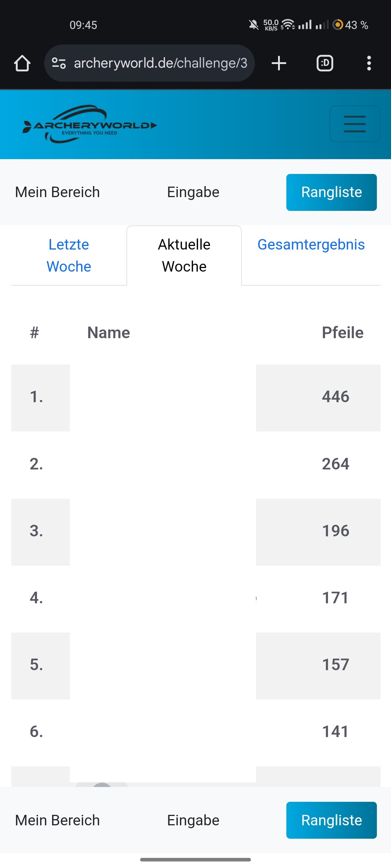The image size is (391, 868).
Task: Tap the Android gesture navigation handle
Action: coord(195,860)
